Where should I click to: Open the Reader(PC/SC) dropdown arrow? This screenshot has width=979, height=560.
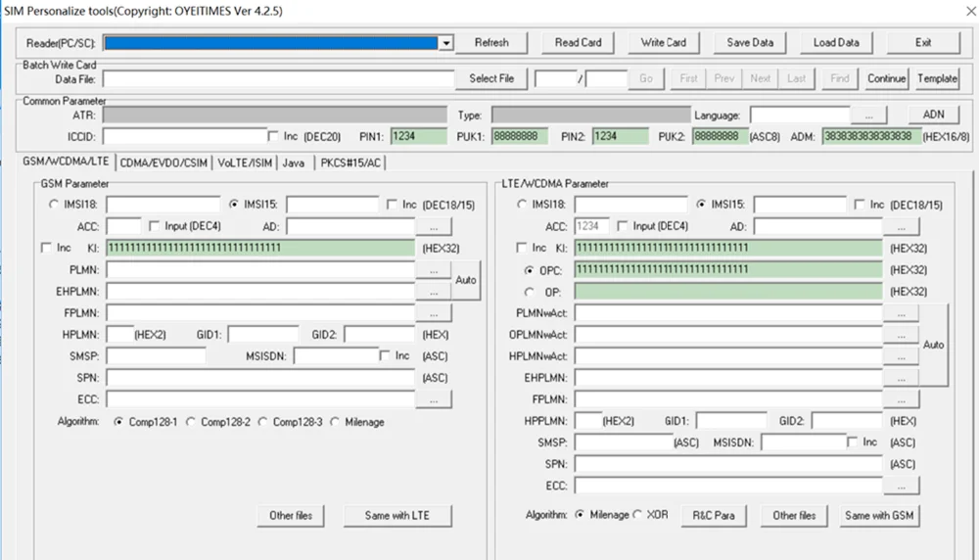[x=445, y=43]
